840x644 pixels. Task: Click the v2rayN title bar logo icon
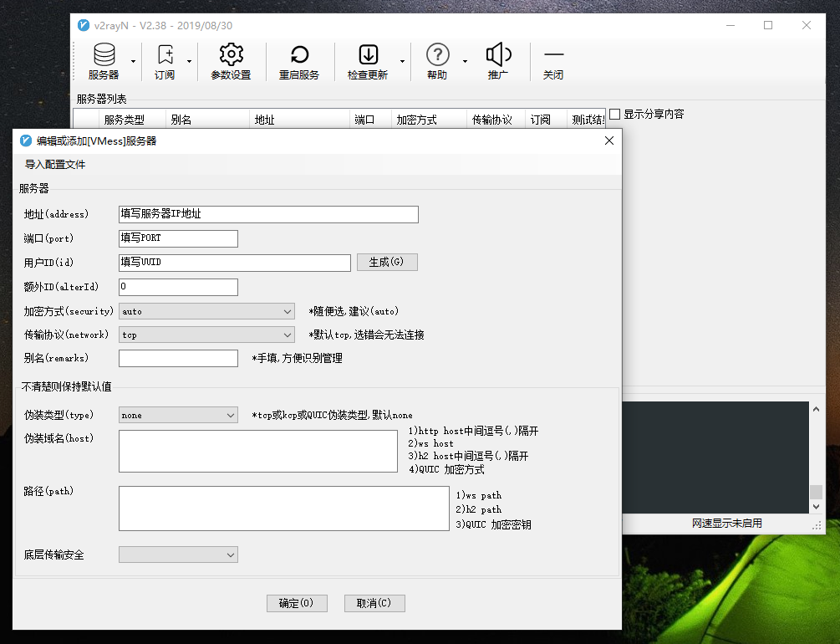[84, 25]
